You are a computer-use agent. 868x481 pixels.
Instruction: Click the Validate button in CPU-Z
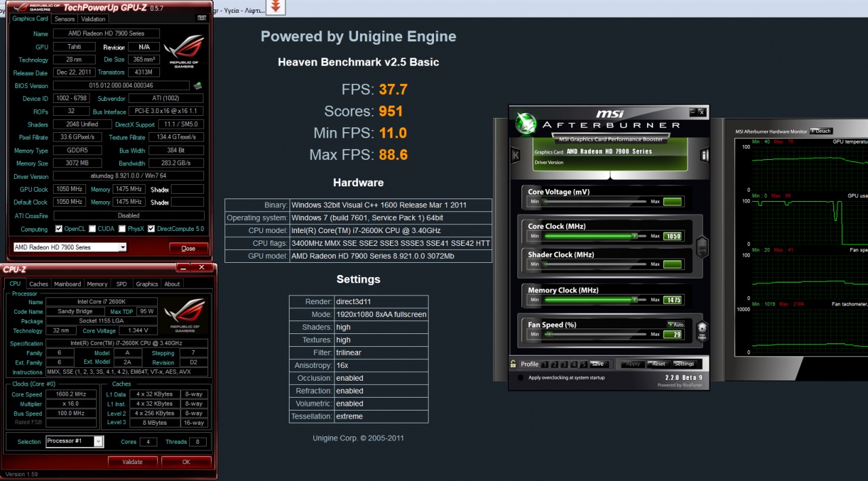[132, 462]
